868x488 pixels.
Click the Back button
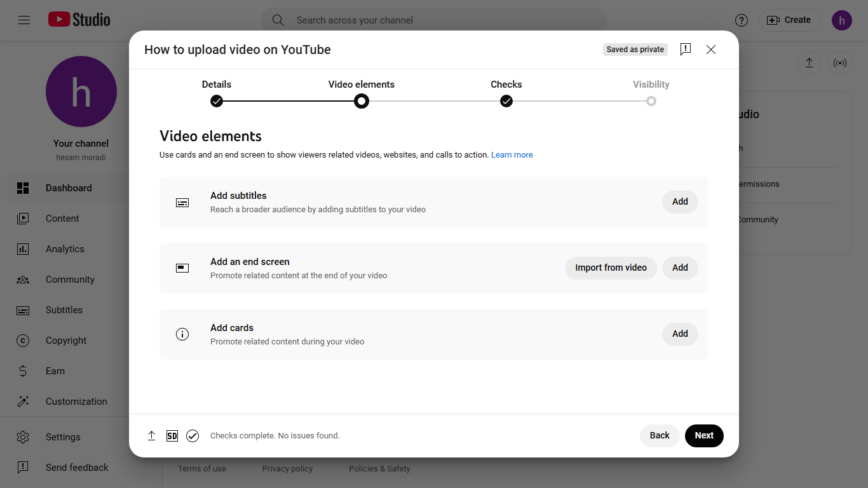point(660,436)
